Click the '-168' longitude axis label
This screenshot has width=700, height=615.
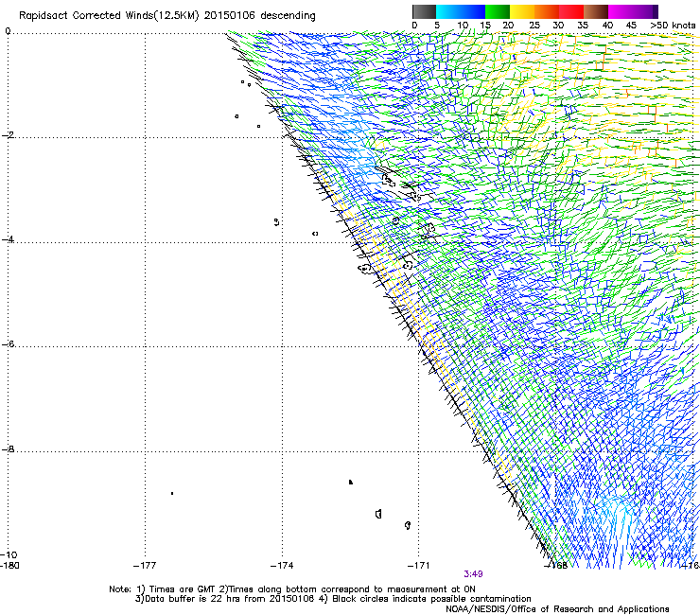[x=556, y=566]
